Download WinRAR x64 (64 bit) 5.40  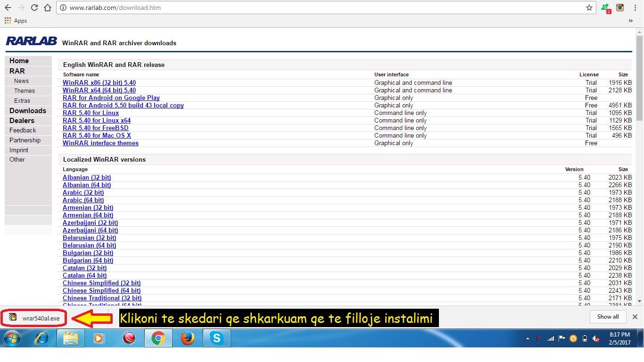pyautogui.click(x=99, y=90)
